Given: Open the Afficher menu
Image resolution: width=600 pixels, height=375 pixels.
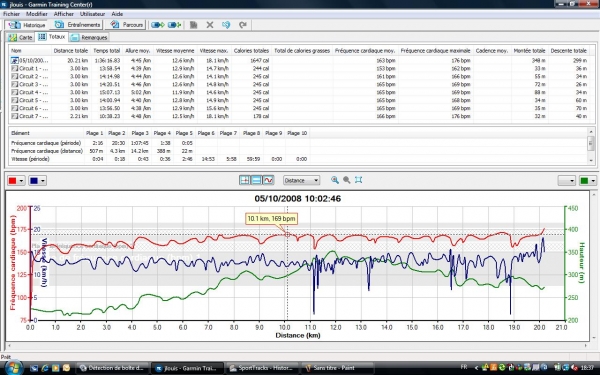Looking at the screenshot, I should coord(64,14).
